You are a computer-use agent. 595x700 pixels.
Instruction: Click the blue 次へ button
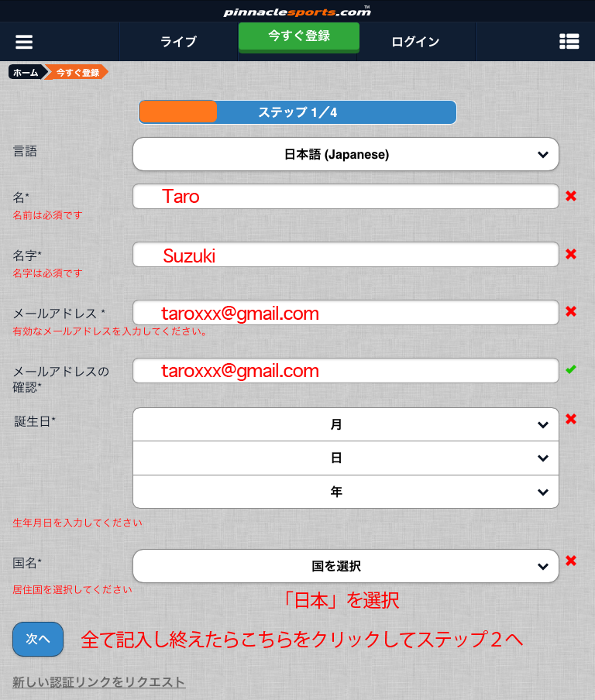[38, 639]
